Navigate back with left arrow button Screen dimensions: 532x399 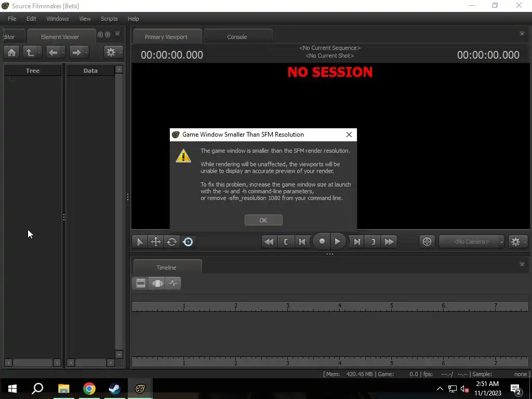54,52
